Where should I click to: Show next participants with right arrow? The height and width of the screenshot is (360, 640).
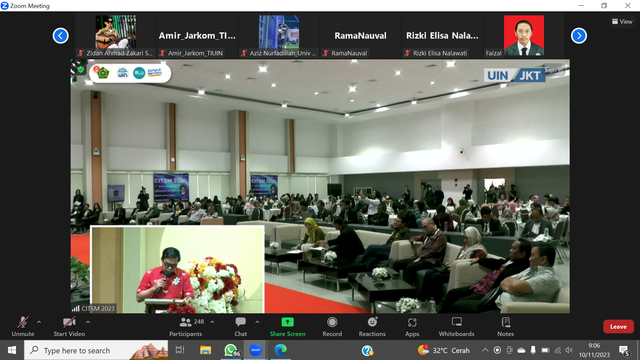coord(579,36)
